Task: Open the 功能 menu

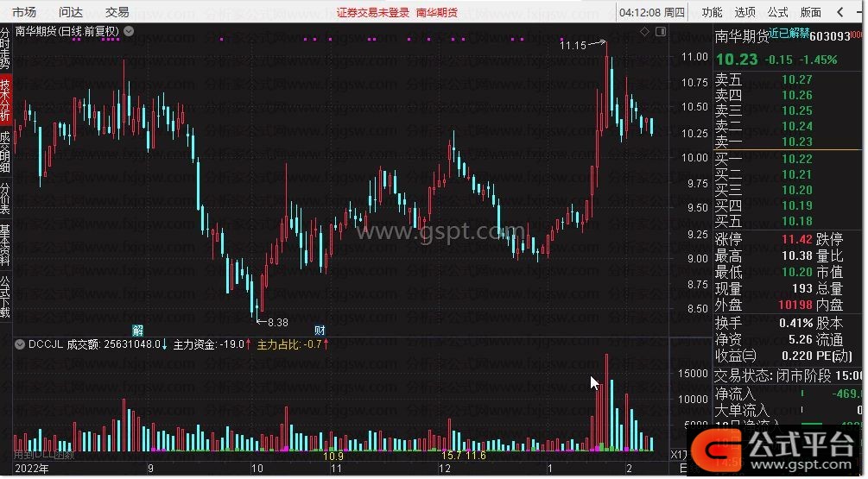Action: pos(712,11)
